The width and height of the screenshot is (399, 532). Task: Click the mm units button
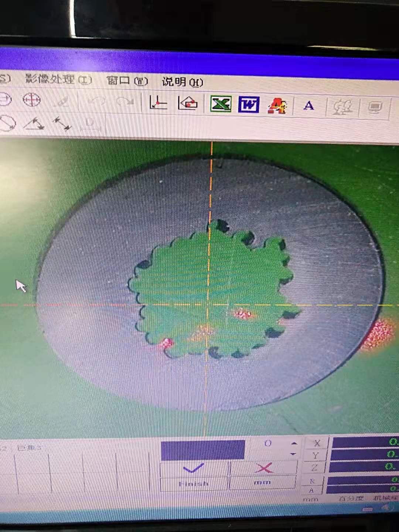coord(262,482)
